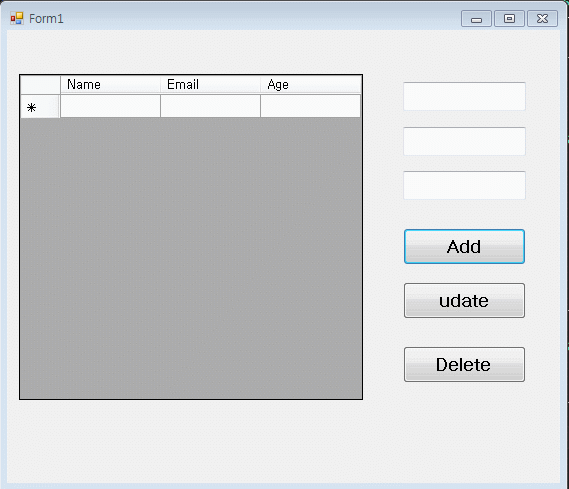The height and width of the screenshot is (489, 569).
Task: Click the empty Email cell in new row
Action: 210,106
